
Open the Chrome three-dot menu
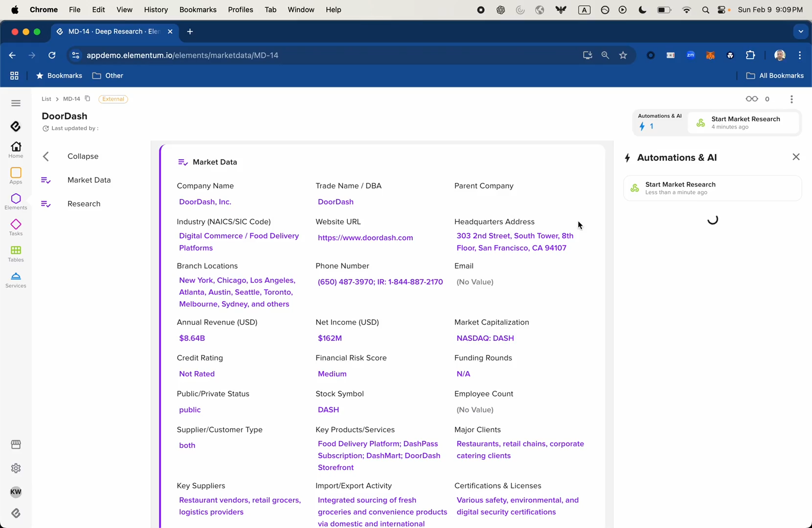[800, 55]
